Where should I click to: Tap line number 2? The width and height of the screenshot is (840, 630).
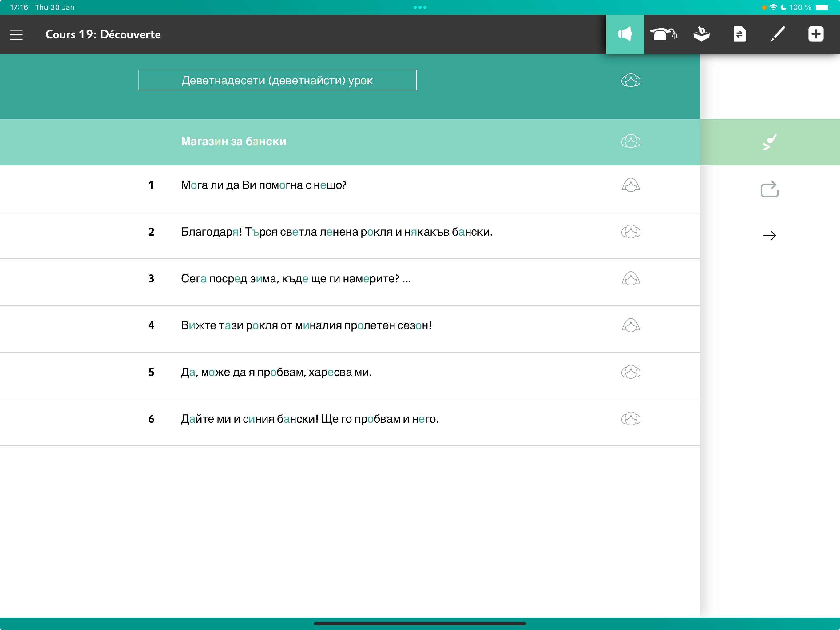coord(151,232)
